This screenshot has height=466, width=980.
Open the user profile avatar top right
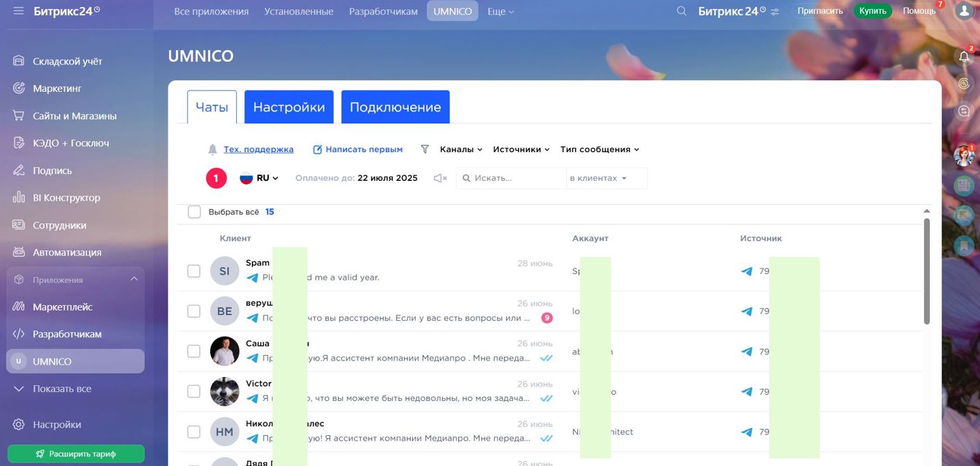click(964, 11)
